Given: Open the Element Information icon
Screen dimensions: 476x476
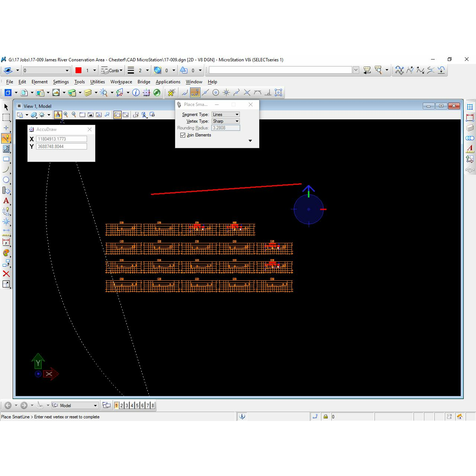Looking at the screenshot, I should pos(136,93).
